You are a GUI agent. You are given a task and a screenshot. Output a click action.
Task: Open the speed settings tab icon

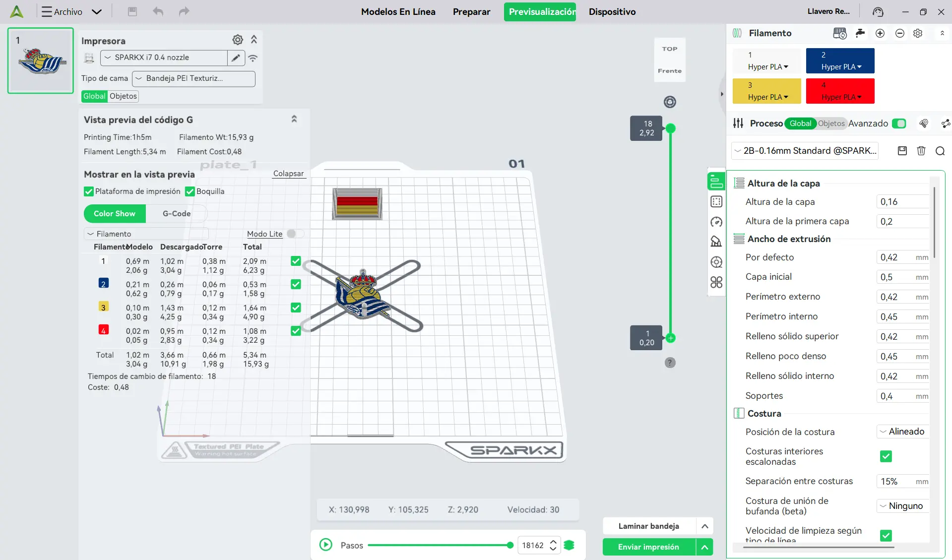tap(716, 222)
